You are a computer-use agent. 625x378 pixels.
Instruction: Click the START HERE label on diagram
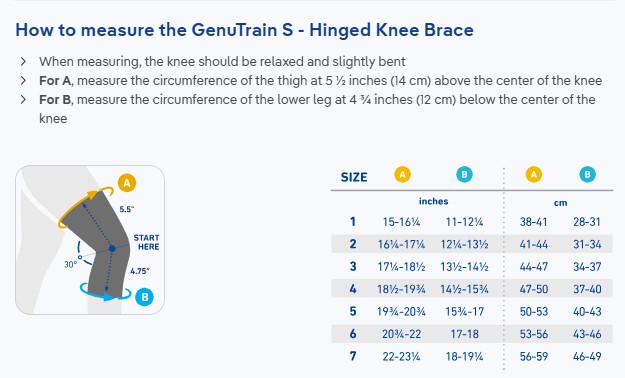pyautogui.click(x=146, y=242)
